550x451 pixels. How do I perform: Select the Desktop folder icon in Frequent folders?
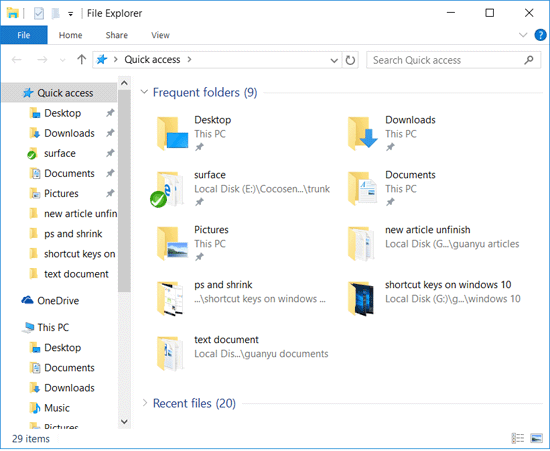pos(172,134)
